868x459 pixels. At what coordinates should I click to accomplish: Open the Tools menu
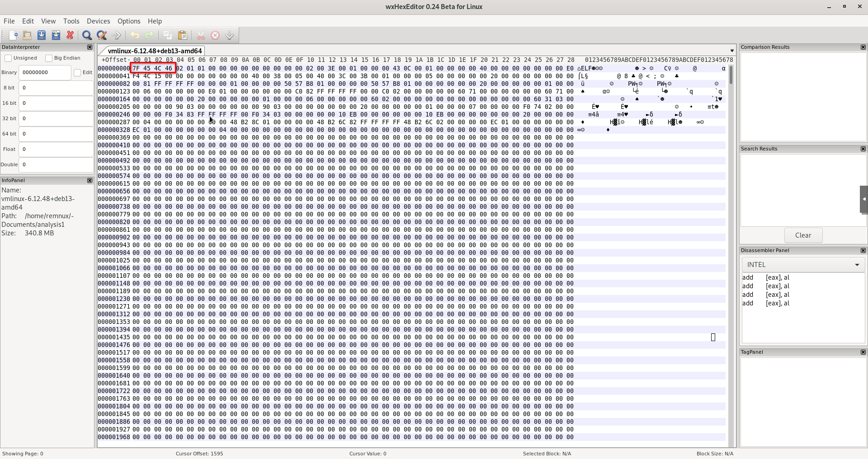(71, 21)
